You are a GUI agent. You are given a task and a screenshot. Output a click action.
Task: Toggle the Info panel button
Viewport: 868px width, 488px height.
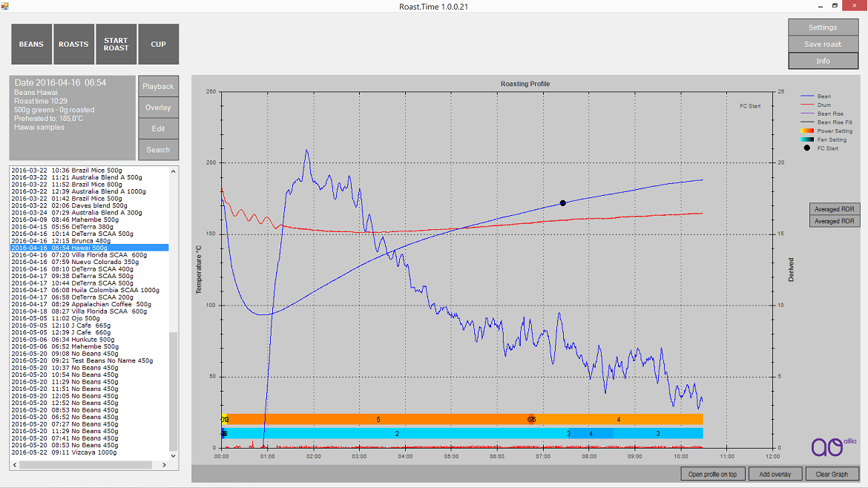(823, 61)
